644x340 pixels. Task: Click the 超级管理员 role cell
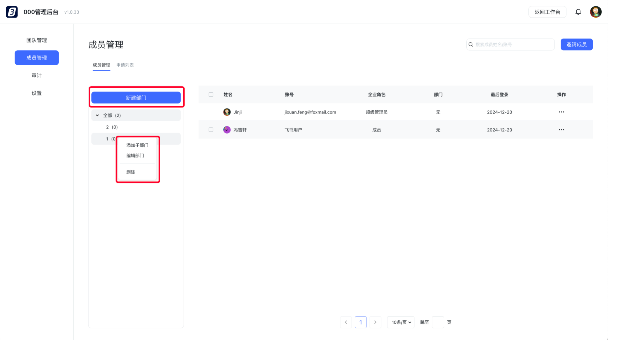coord(377,112)
